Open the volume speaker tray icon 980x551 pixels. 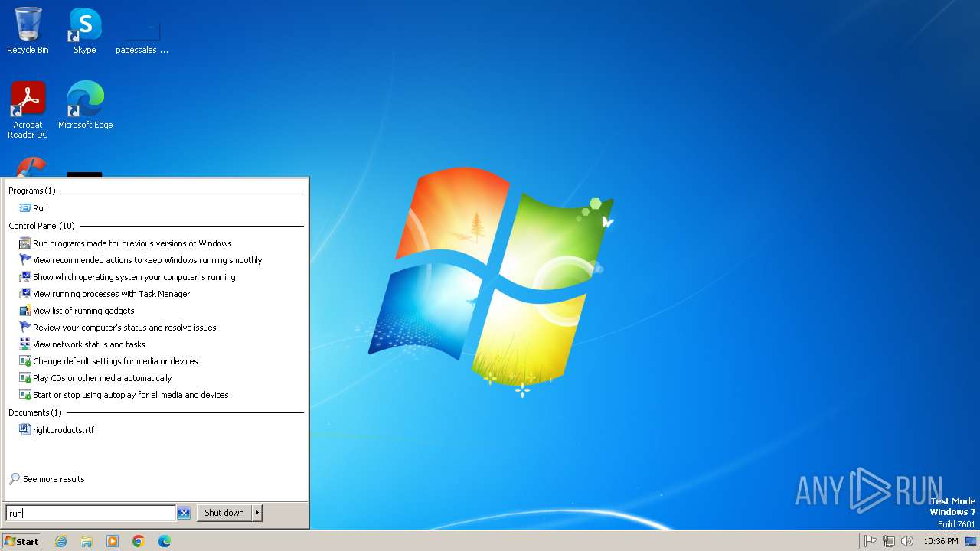tap(907, 541)
